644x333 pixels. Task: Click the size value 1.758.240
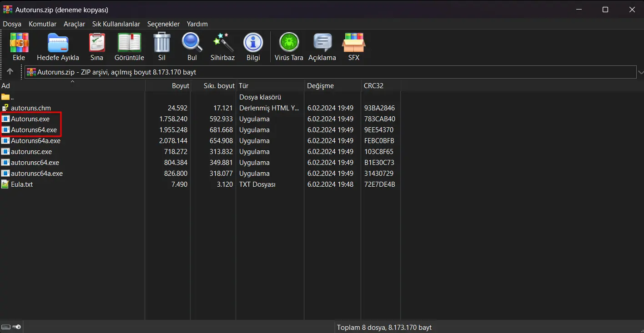pos(173,119)
